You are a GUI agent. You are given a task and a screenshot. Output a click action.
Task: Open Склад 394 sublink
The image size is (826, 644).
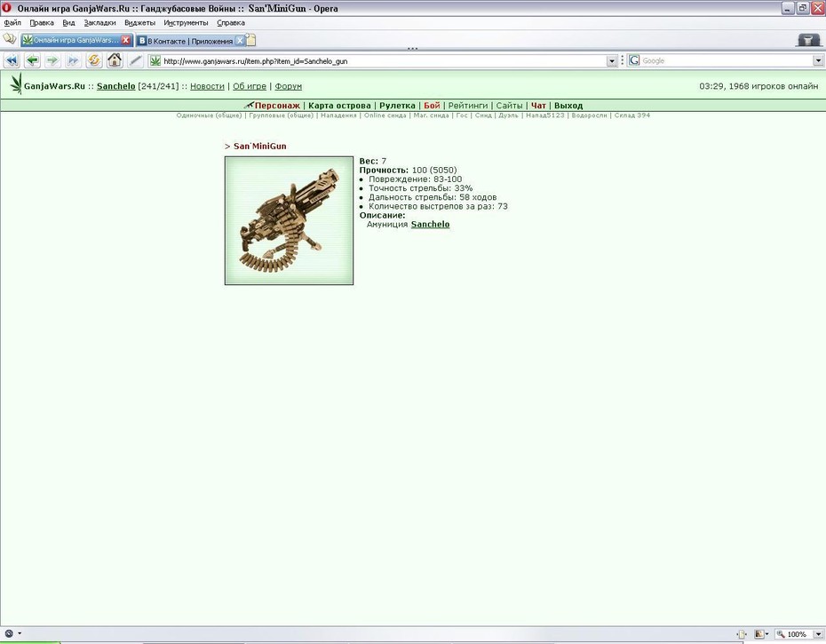click(x=632, y=115)
